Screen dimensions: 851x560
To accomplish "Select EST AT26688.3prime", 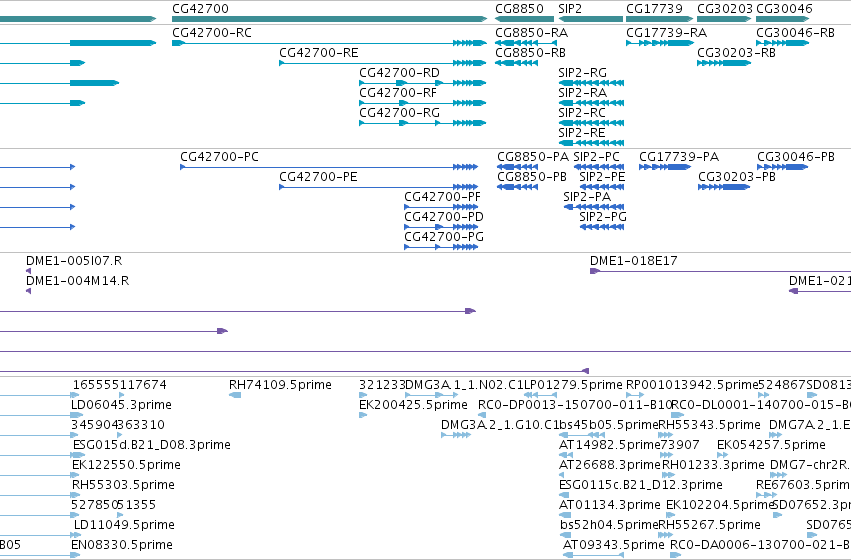I will tap(561, 475).
